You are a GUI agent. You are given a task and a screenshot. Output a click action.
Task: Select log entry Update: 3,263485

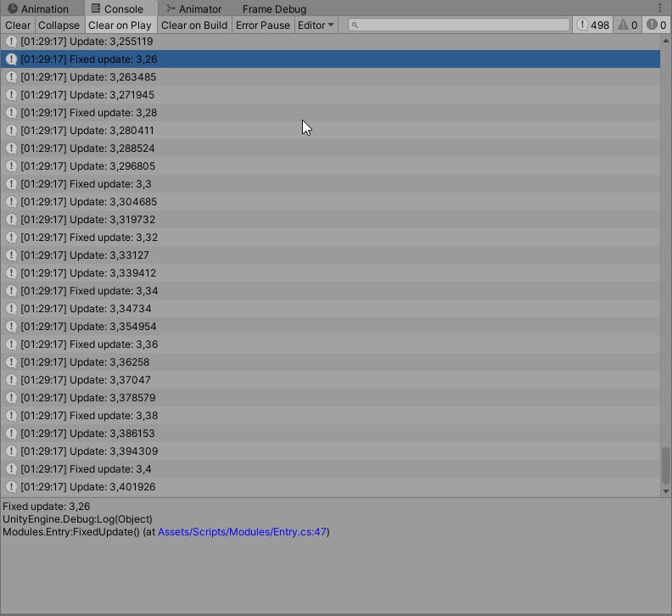(330, 77)
